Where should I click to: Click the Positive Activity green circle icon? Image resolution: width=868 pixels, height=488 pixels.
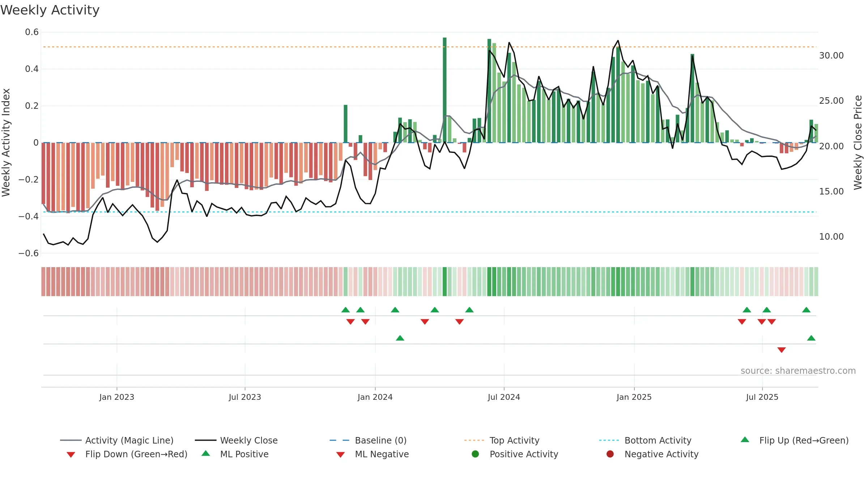[475, 454]
